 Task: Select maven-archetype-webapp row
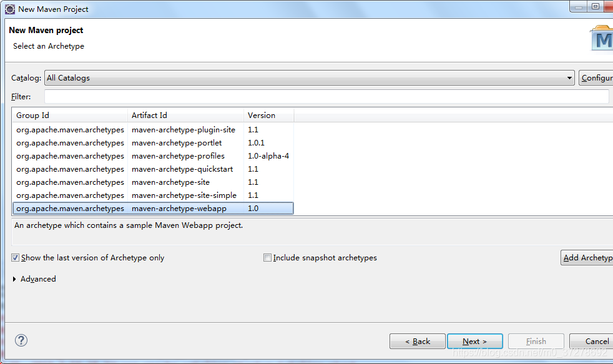pos(153,209)
